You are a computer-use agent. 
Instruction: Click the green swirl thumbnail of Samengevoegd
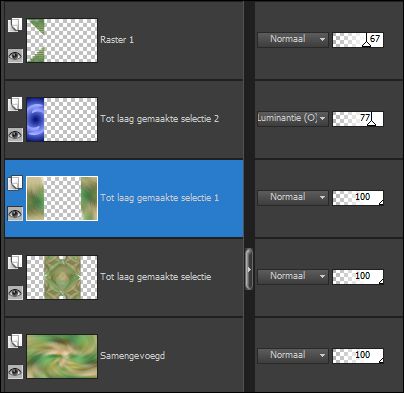(x=62, y=356)
